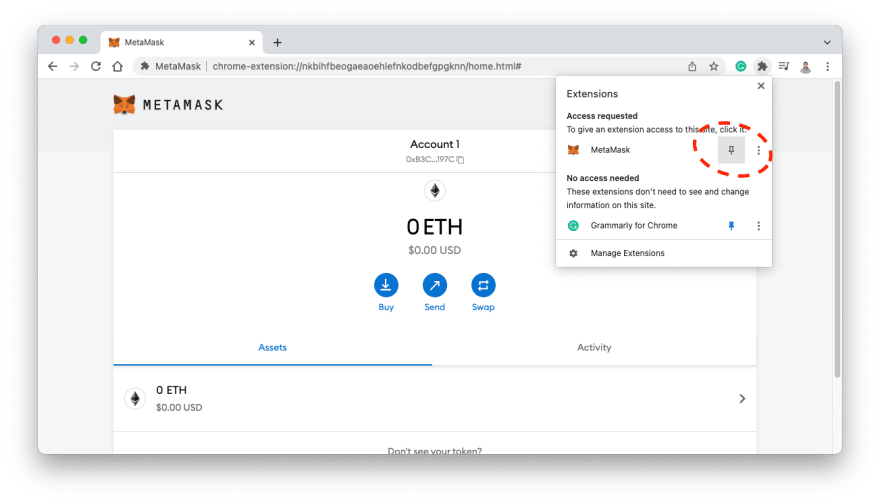Image resolution: width=880 pixels, height=504 pixels.
Task: Click the page vertical scrollbar
Action: pos(837,229)
